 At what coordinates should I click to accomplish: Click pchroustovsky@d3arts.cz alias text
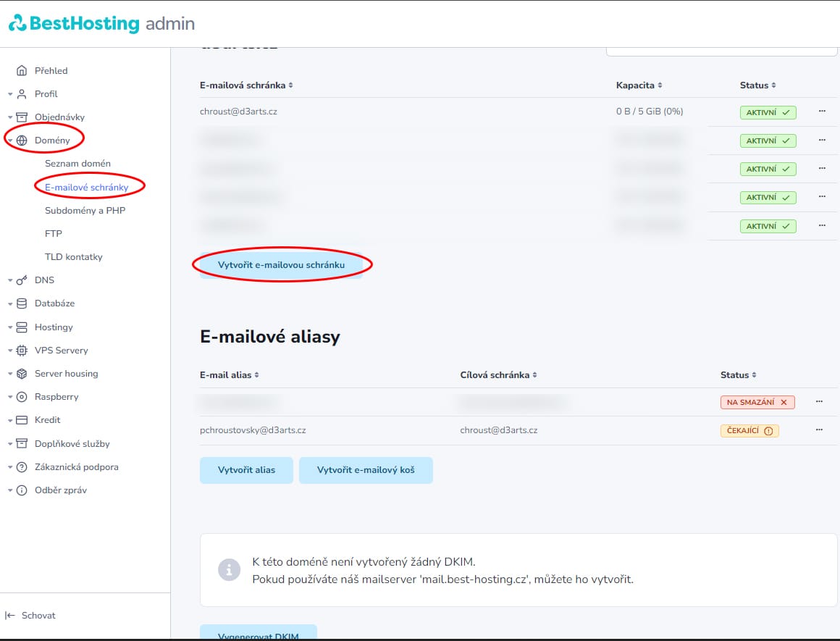pyautogui.click(x=253, y=430)
